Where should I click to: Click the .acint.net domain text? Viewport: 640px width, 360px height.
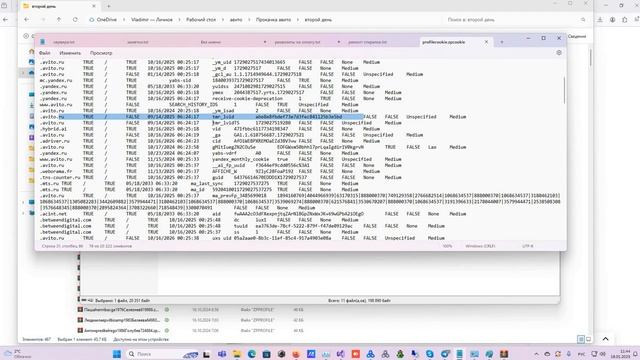point(53,214)
